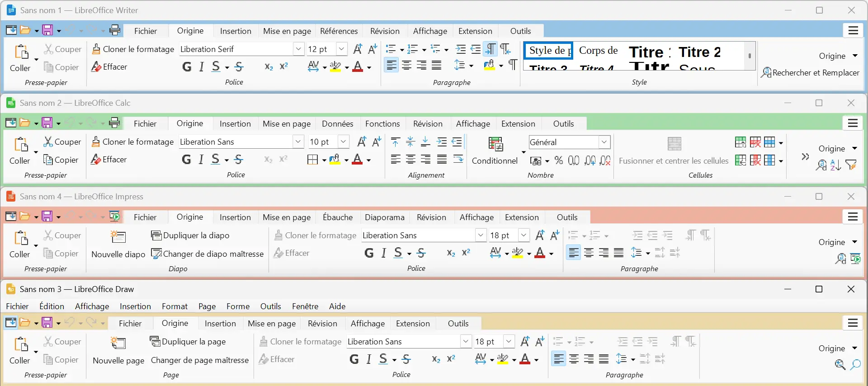
Task: Toggle Bold (G) in the Calc window
Action: pos(186,159)
